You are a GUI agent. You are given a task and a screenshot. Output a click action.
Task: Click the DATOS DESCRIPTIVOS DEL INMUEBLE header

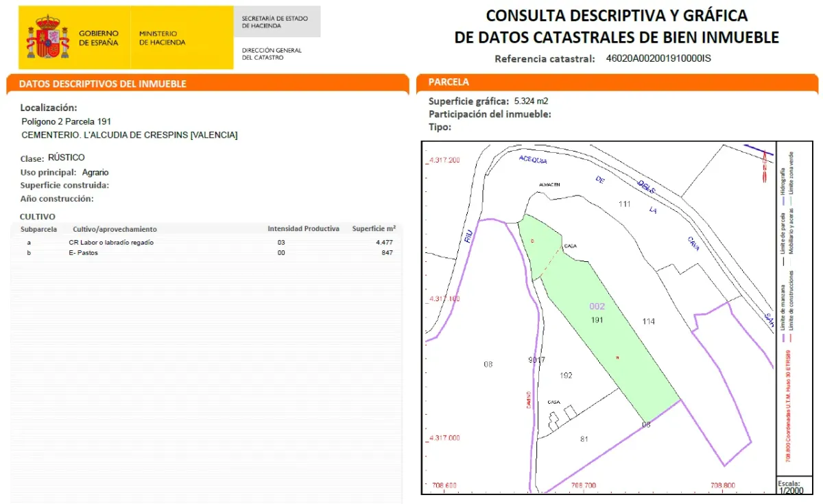[x=102, y=84]
